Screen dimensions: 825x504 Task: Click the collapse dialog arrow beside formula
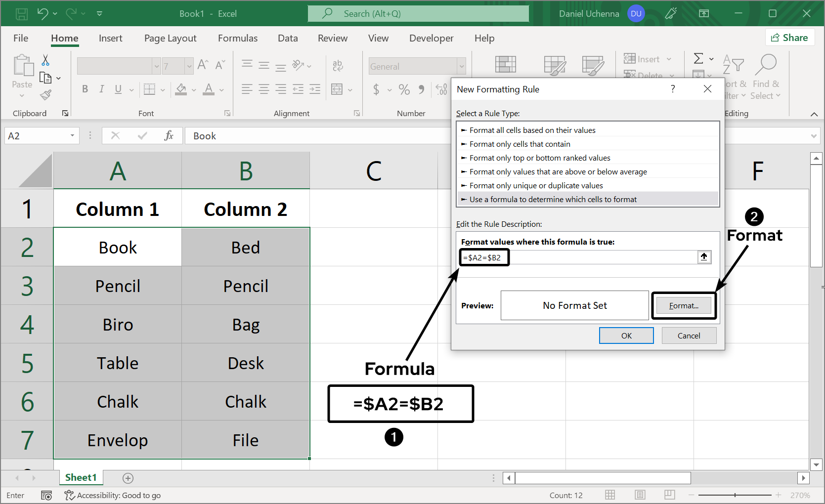pos(704,257)
